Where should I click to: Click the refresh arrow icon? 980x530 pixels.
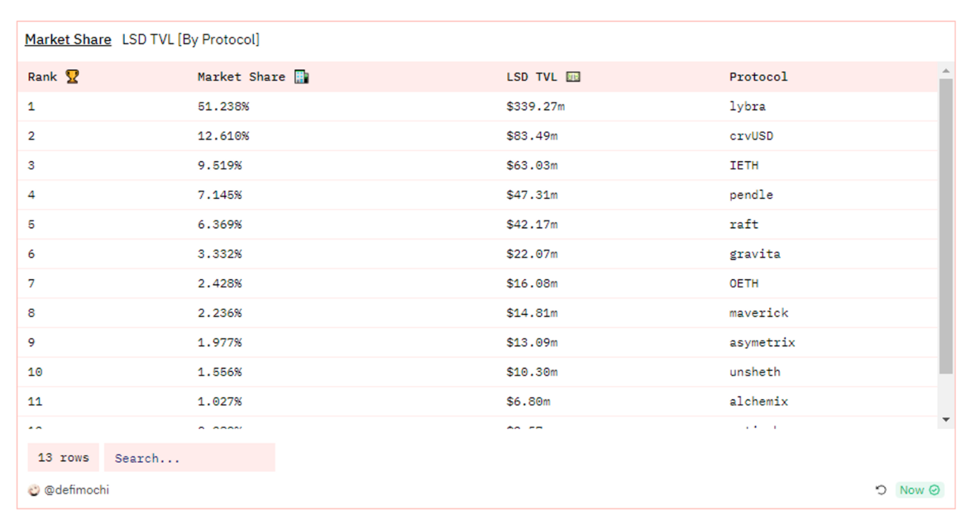881,490
